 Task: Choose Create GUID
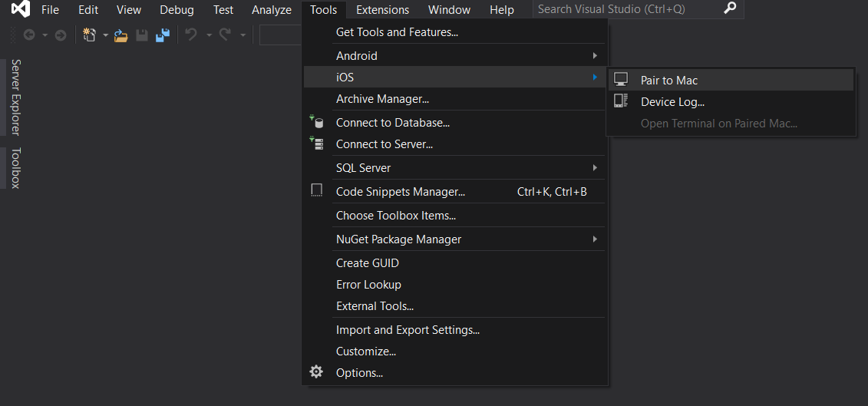(x=454, y=262)
